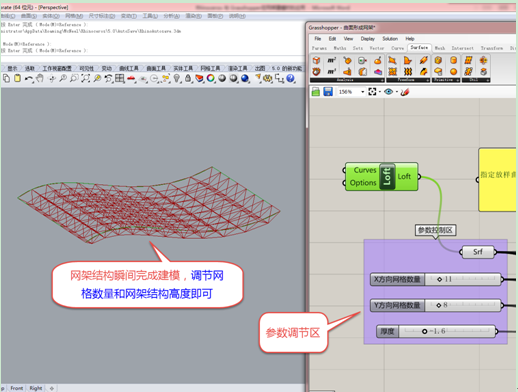Click the Srf parameter node
Image resolution: width=518 pixels, height=392 pixels.
point(478,252)
